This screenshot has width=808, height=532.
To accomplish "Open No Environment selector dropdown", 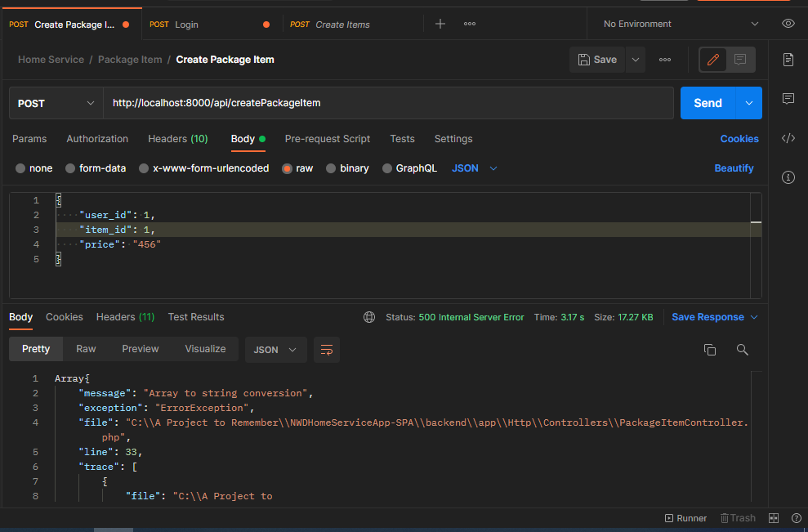I will (x=681, y=24).
